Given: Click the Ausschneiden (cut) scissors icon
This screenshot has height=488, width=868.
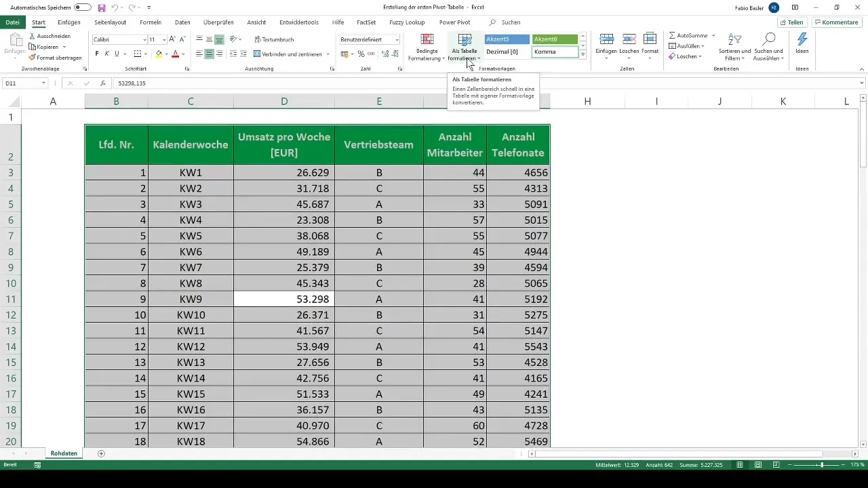Looking at the screenshot, I should click(33, 36).
